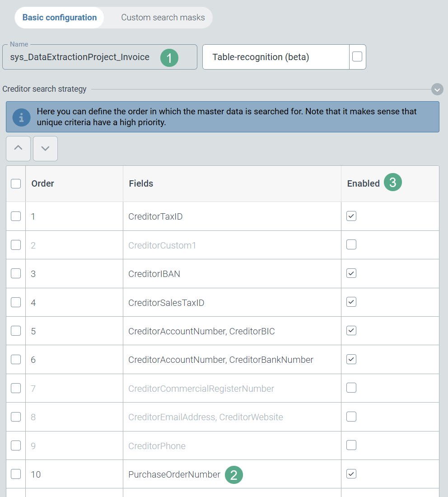Enable the CreditorCustom1 search field
This screenshot has height=497, width=448.
[x=351, y=245]
